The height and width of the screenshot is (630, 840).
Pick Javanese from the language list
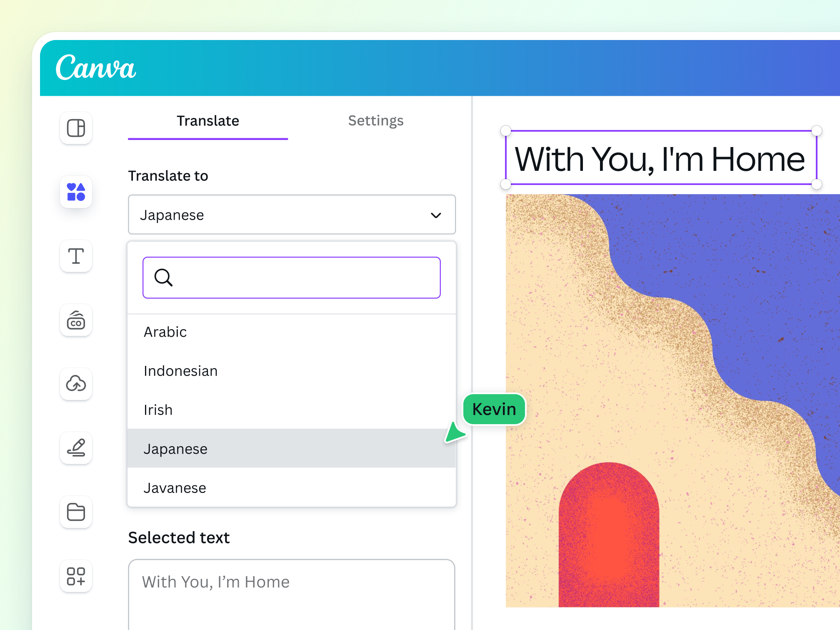[175, 488]
